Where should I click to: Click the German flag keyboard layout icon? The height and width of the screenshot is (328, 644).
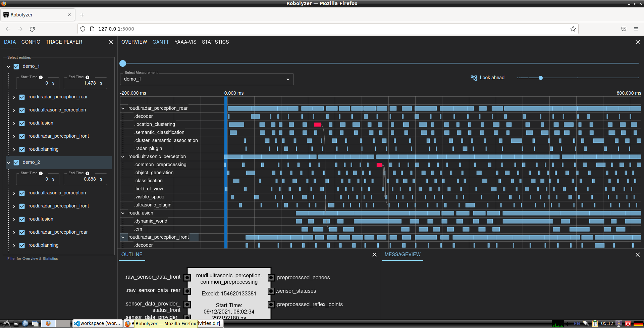pos(638,324)
